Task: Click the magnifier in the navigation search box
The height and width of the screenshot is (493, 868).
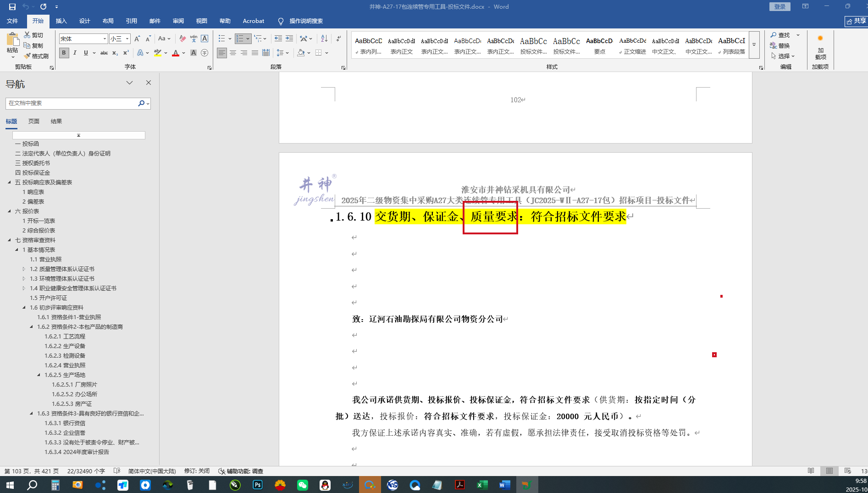Action: point(141,103)
